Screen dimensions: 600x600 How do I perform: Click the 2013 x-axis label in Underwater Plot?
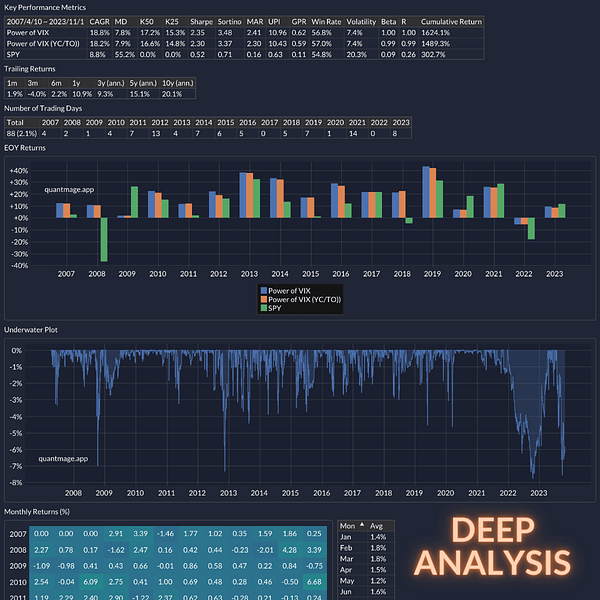[228, 493]
